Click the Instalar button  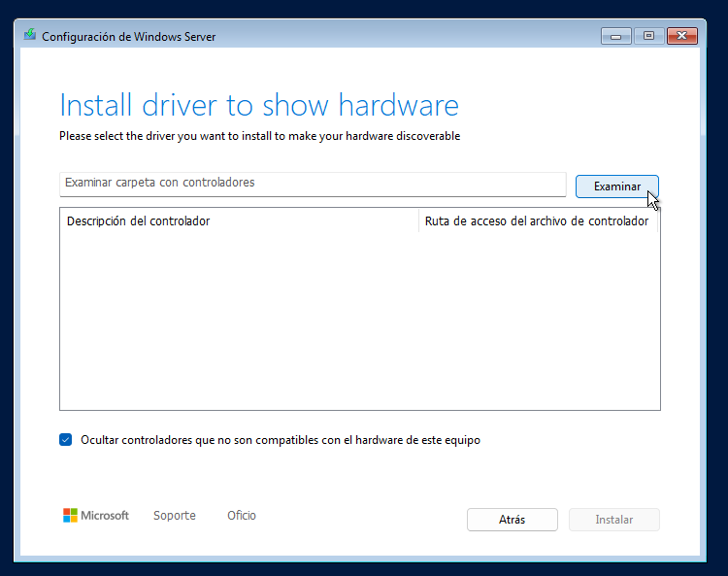point(613,520)
